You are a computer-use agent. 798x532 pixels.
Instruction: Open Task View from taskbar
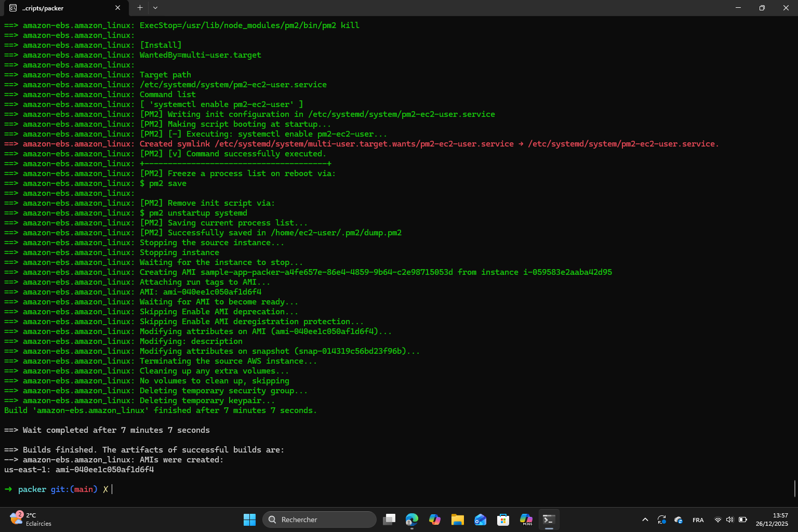389,520
